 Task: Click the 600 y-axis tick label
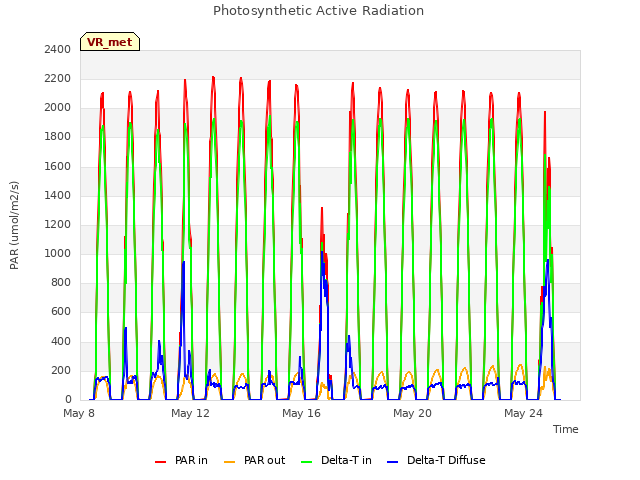(x=61, y=312)
